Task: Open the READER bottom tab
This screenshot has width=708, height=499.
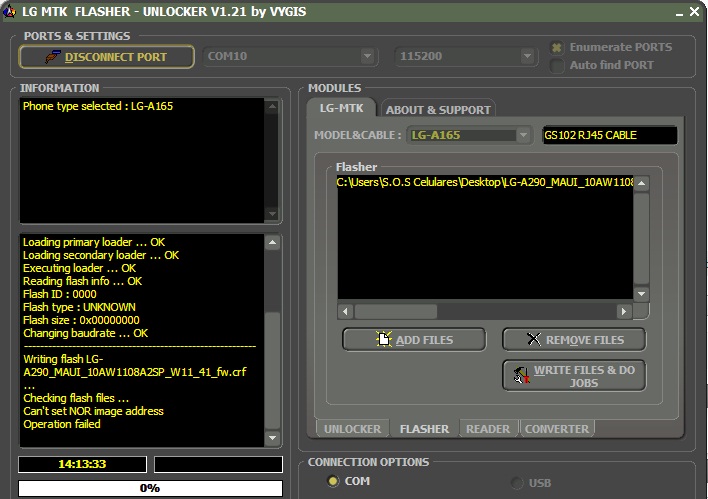Action: coord(488,429)
